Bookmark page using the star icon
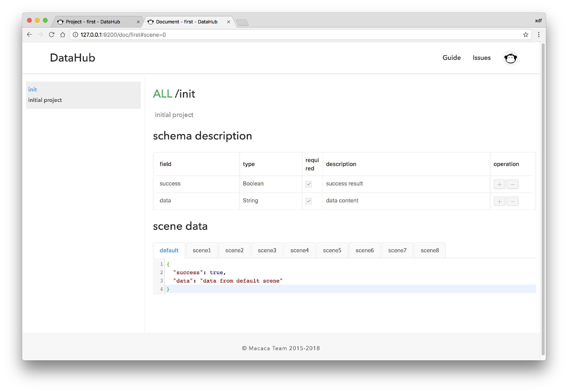This screenshot has width=568, height=392. pyautogui.click(x=525, y=35)
